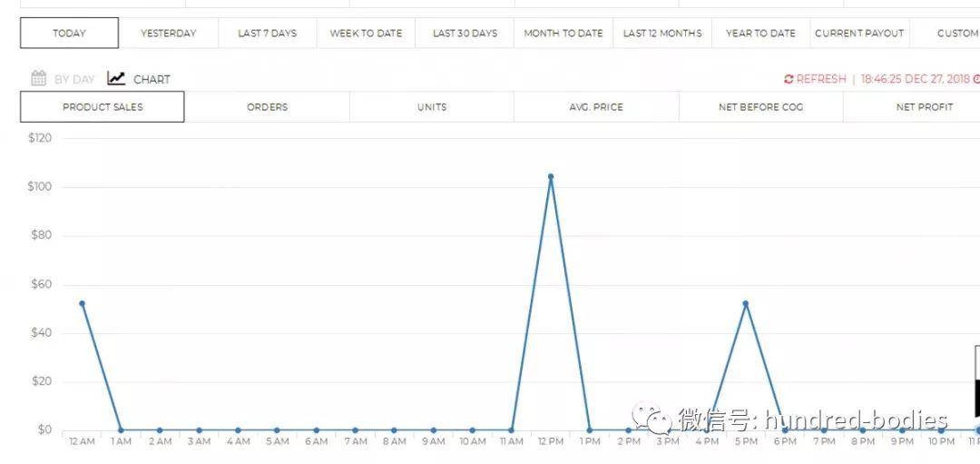Click the Refresh link text
The height and width of the screenshot is (464, 980).
click(821, 80)
